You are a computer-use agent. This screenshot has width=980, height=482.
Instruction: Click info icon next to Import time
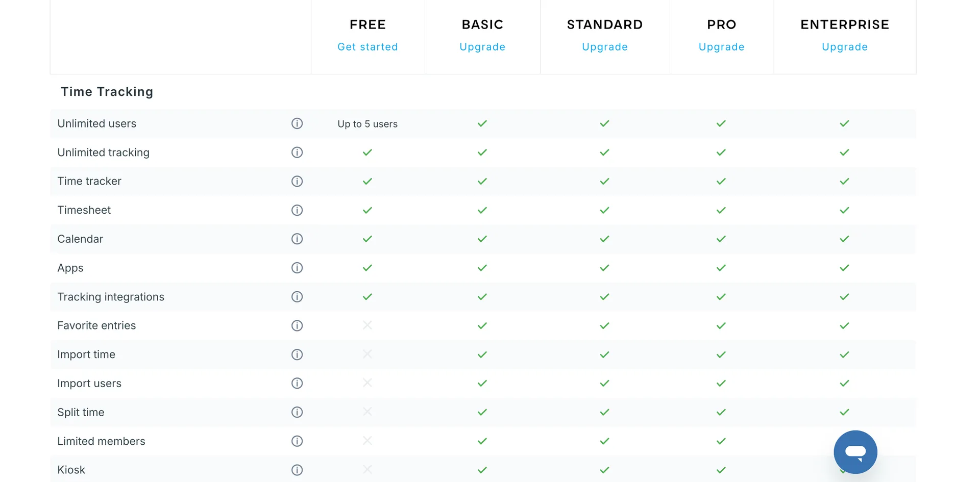[297, 354]
